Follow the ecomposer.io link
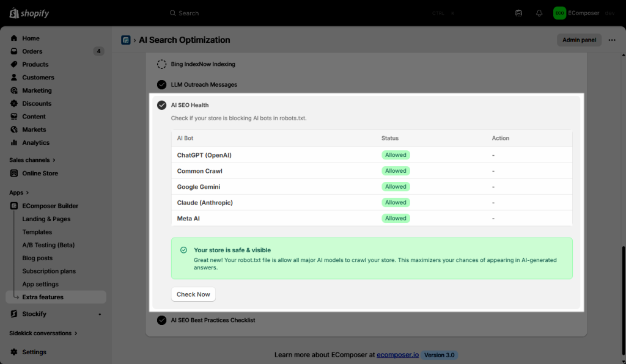 tap(397, 355)
